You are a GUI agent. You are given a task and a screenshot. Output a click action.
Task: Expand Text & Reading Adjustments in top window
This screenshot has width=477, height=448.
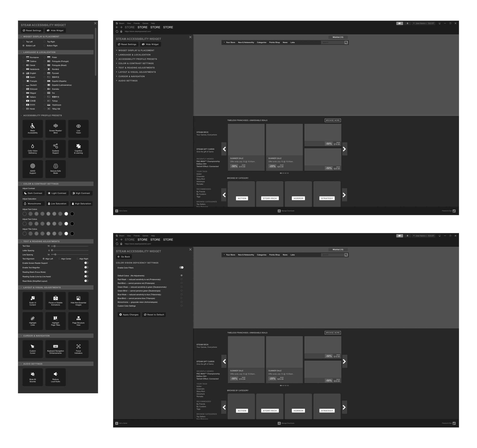click(135, 68)
